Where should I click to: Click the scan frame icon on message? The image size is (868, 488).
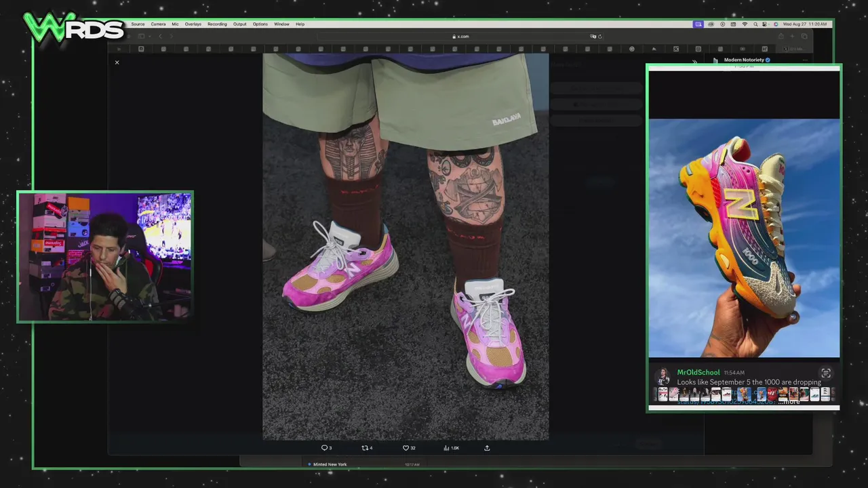click(825, 373)
